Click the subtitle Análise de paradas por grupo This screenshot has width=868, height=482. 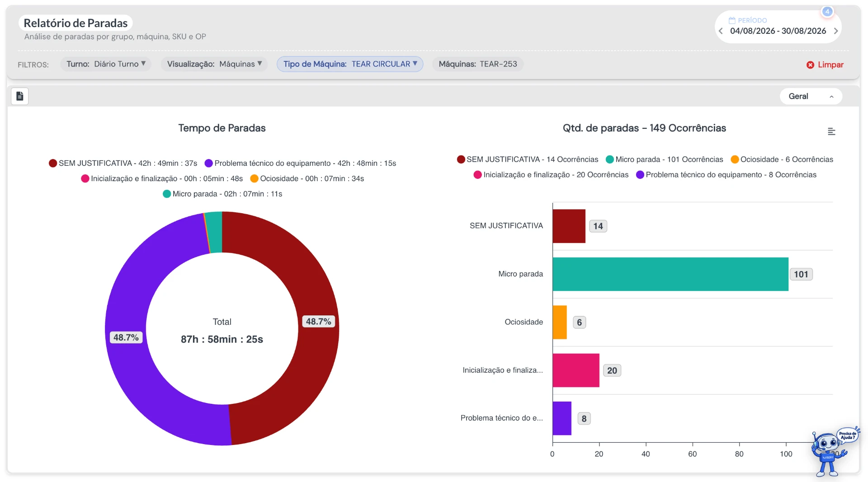pos(115,37)
